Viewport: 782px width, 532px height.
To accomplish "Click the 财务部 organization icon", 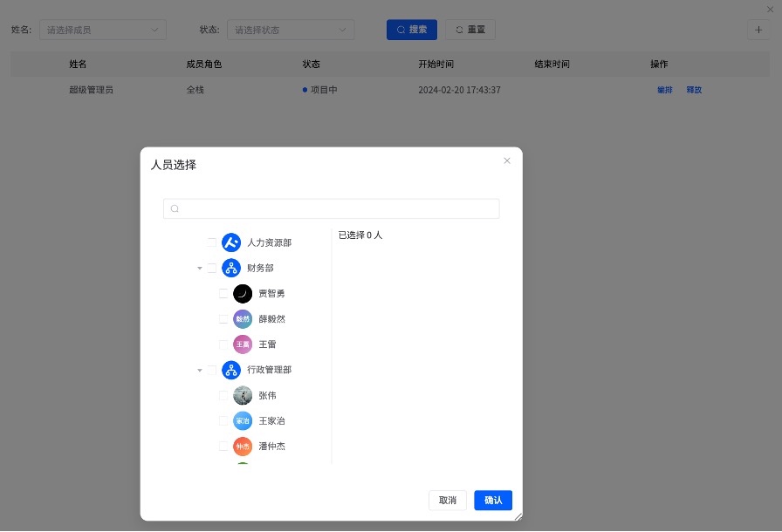I will [x=230, y=268].
